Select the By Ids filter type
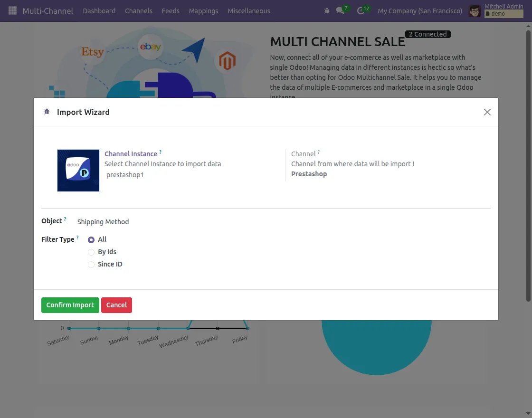 (x=91, y=252)
